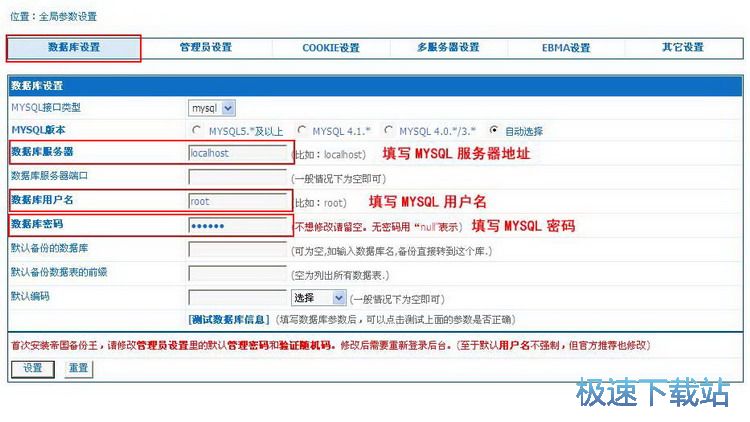Click the 位置：全局参数设置 breadcrumb text
Screen dimensions: 750x422
[x=54, y=16]
